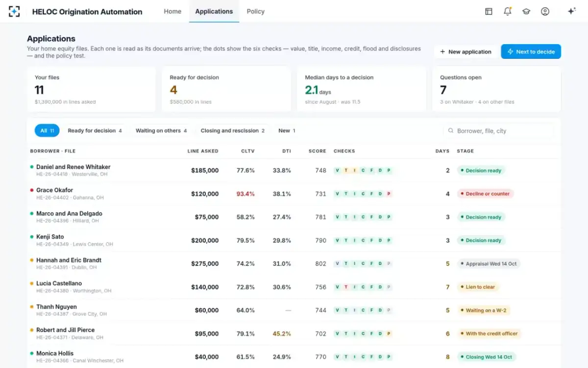Click the red 93.4% CLTV value
588x368 pixels.
245,194
